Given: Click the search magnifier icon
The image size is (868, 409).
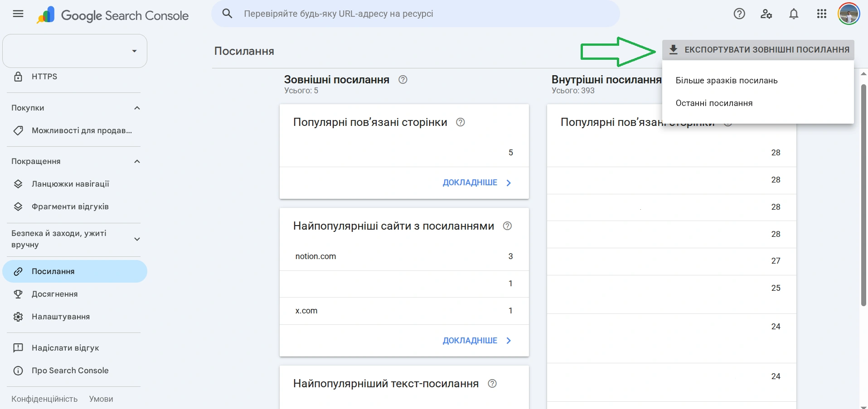Looking at the screenshot, I should (228, 14).
